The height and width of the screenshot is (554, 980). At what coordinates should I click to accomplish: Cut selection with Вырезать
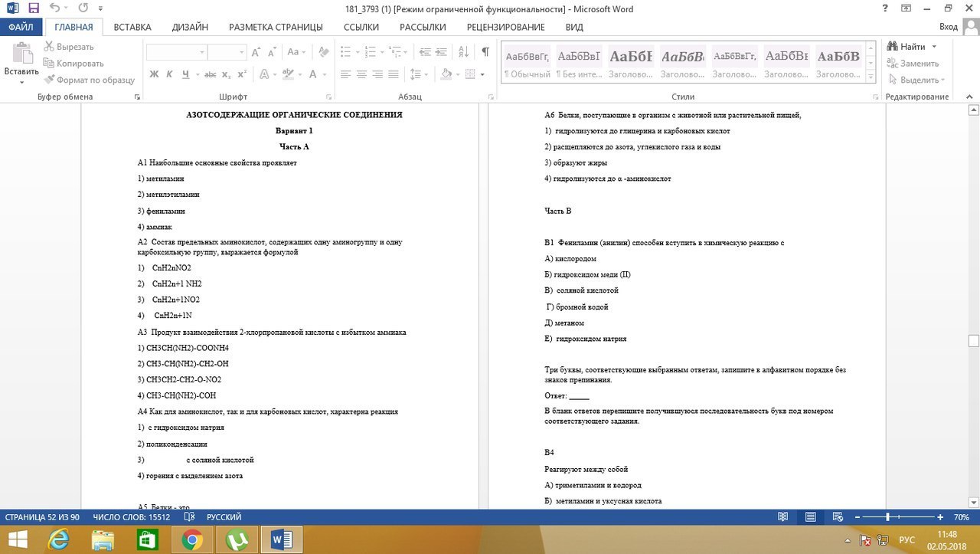coord(69,47)
